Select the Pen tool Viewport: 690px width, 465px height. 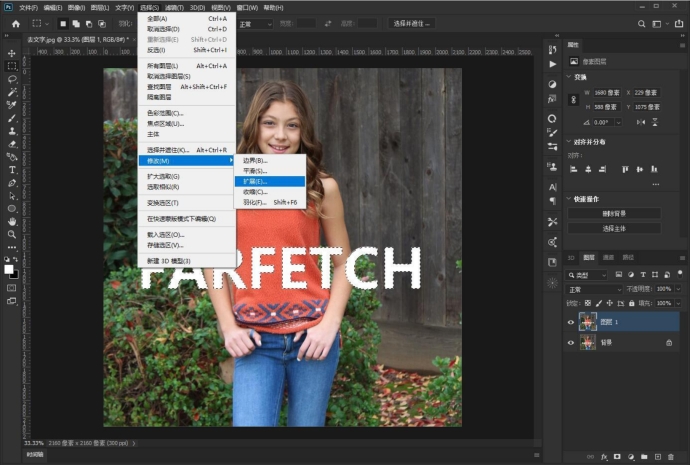(x=12, y=183)
